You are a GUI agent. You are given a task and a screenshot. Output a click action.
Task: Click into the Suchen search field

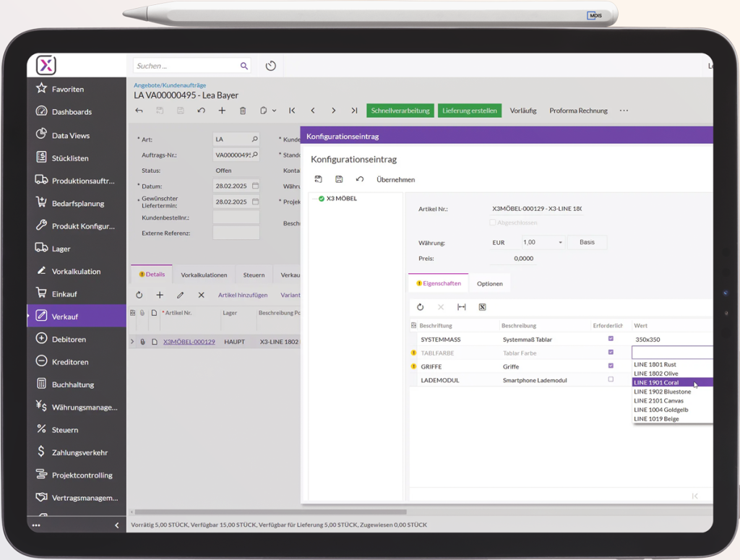(x=186, y=66)
